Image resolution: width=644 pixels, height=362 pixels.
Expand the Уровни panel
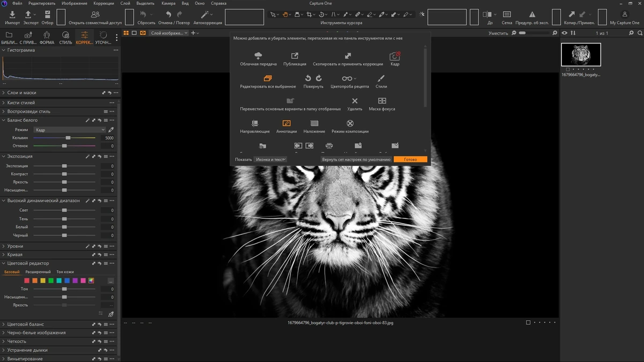coord(4,246)
